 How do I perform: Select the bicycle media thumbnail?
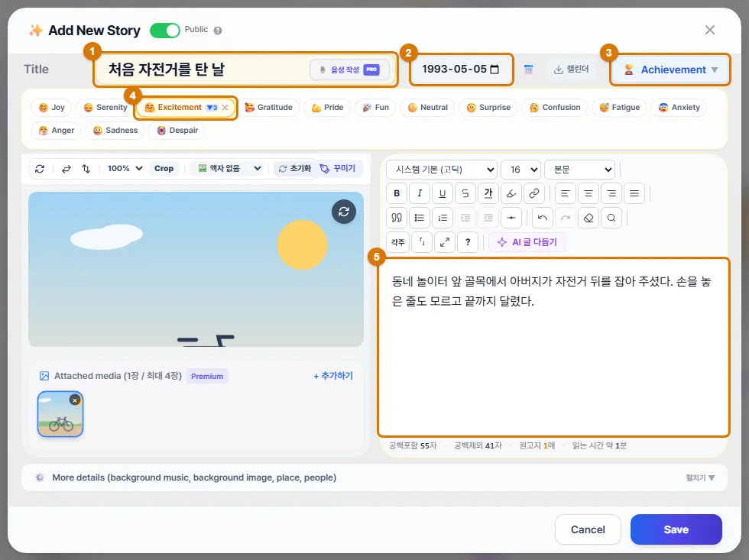(x=60, y=414)
